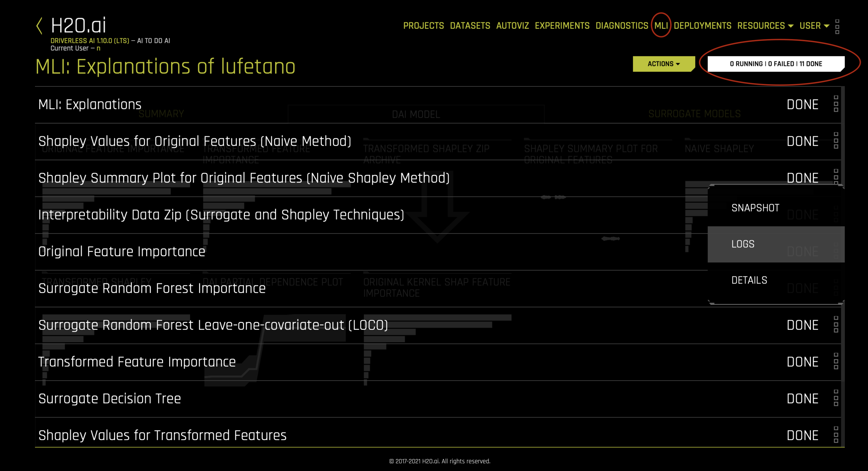The image size is (868, 471).
Task: Open three-dot menu for Surrogate Decision Tree
Action: point(836,398)
